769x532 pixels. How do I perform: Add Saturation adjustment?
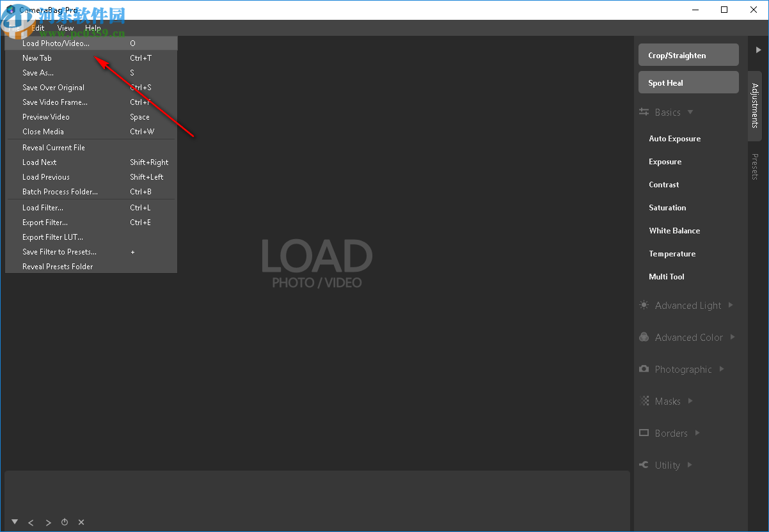[667, 208]
